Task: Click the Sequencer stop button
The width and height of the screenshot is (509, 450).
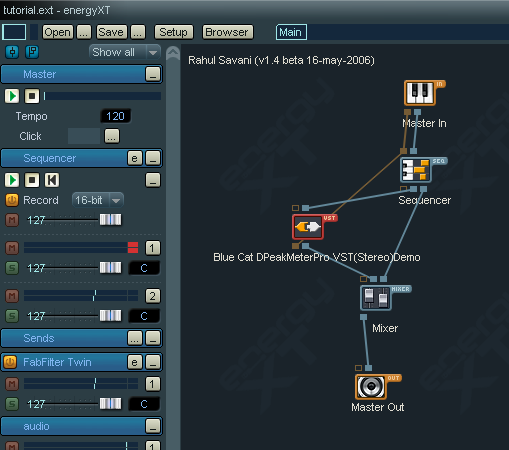Action: point(32,180)
